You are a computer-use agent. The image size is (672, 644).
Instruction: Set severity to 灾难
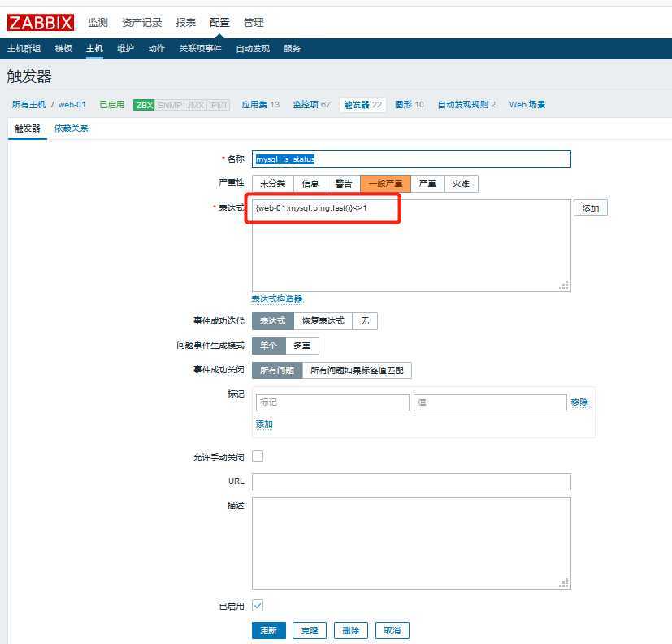point(462,184)
